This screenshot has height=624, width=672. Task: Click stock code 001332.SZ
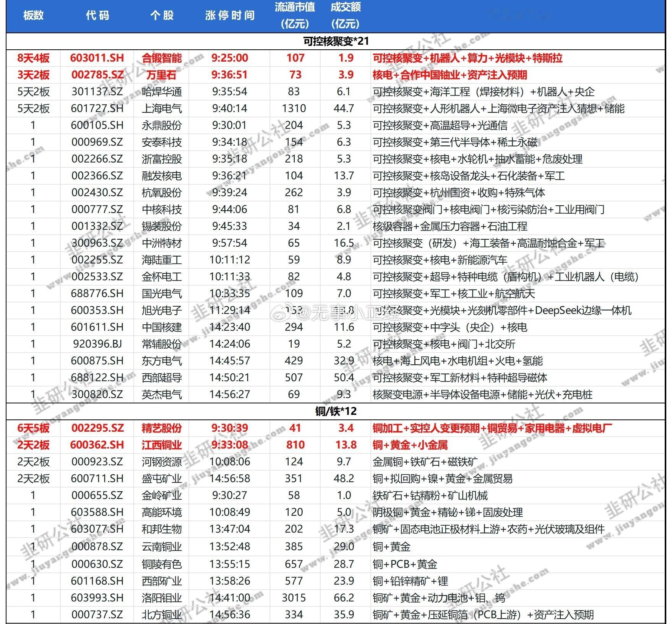(x=97, y=226)
